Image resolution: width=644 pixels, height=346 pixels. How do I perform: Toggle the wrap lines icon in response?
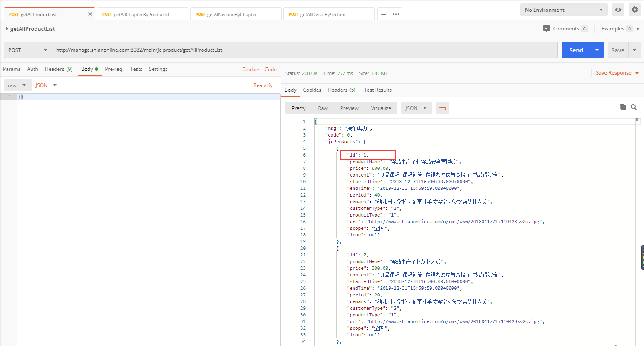point(443,108)
